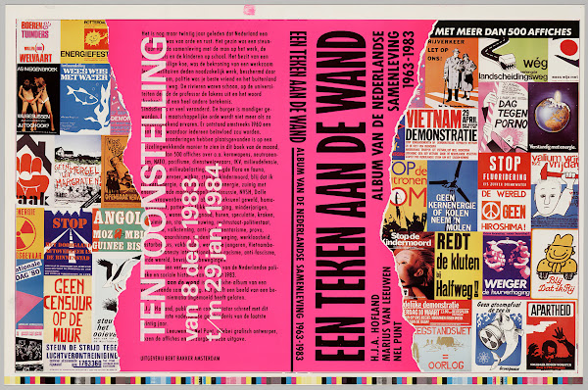Open the purple 'WEIGER de huurverhoging' poster

(507, 265)
